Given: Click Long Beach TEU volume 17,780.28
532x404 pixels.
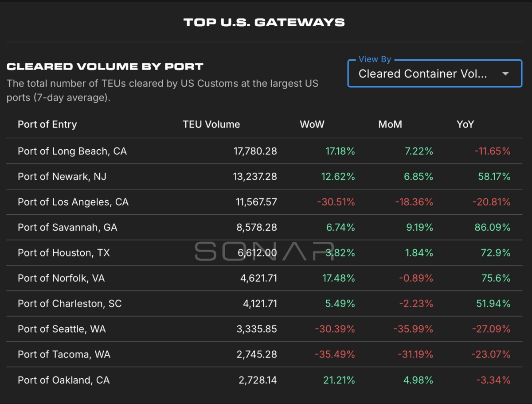Looking at the screenshot, I should click(255, 151).
